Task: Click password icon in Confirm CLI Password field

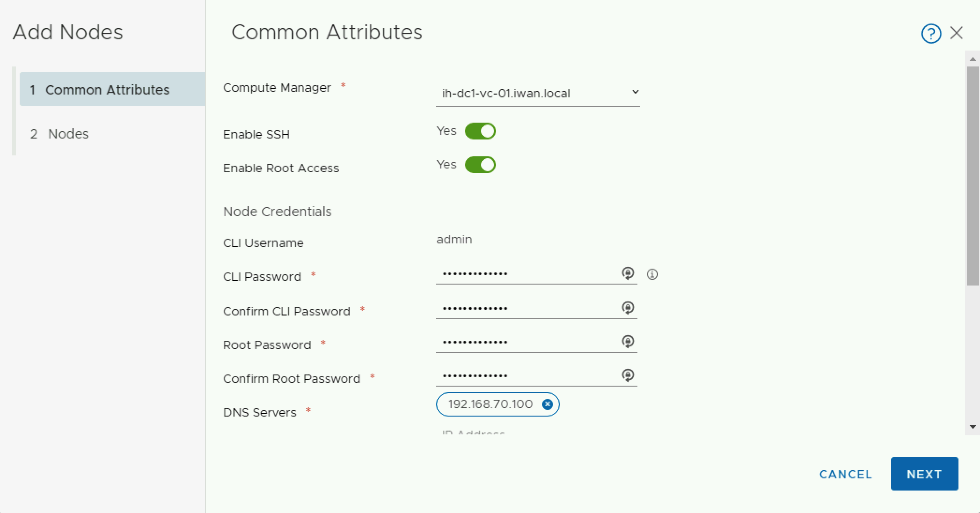Action: [x=628, y=308]
